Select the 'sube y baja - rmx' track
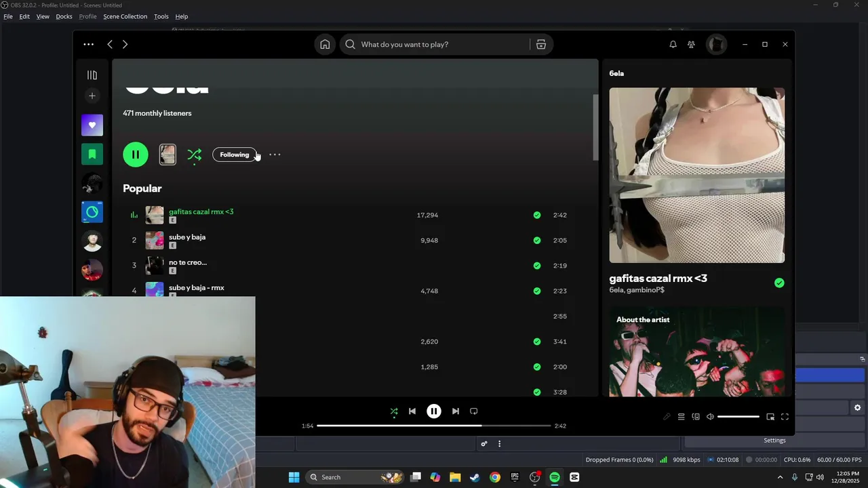This screenshot has width=868, height=488. pos(197,287)
